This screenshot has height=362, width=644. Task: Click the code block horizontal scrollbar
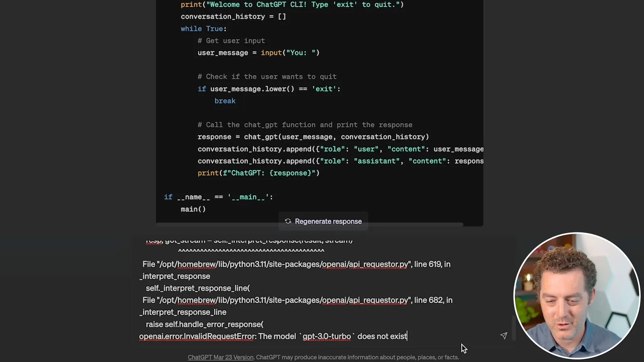[310, 224]
